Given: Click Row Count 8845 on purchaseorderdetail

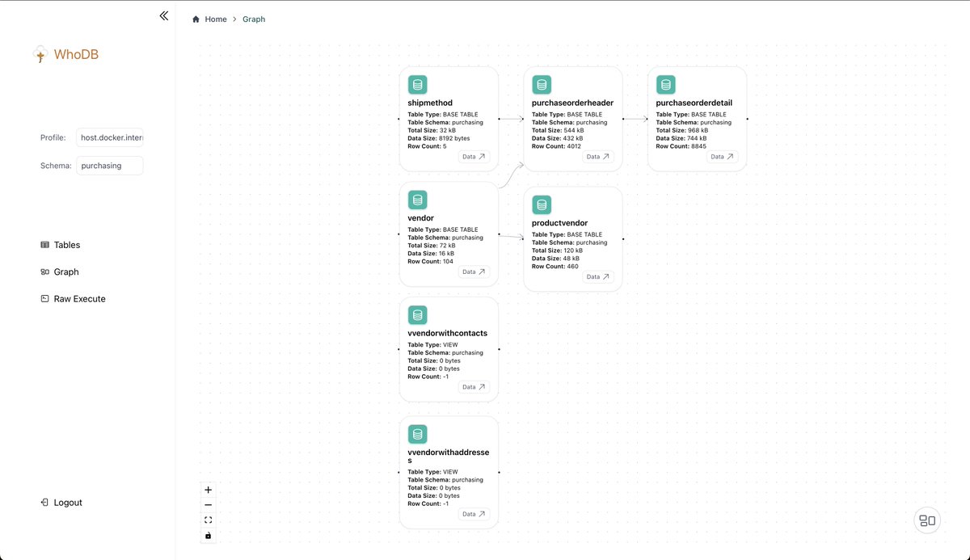Looking at the screenshot, I should [x=681, y=146].
